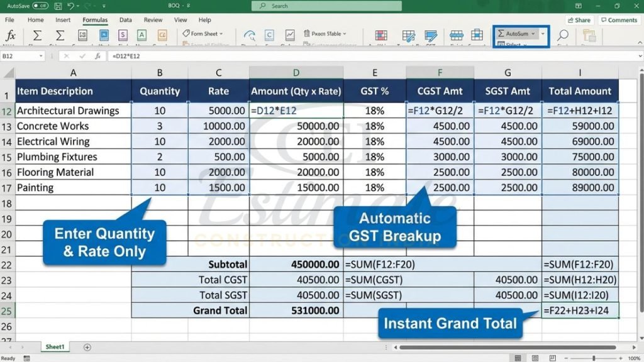Click column D header
The height and width of the screenshot is (362, 644).
click(x=296, y=73)
